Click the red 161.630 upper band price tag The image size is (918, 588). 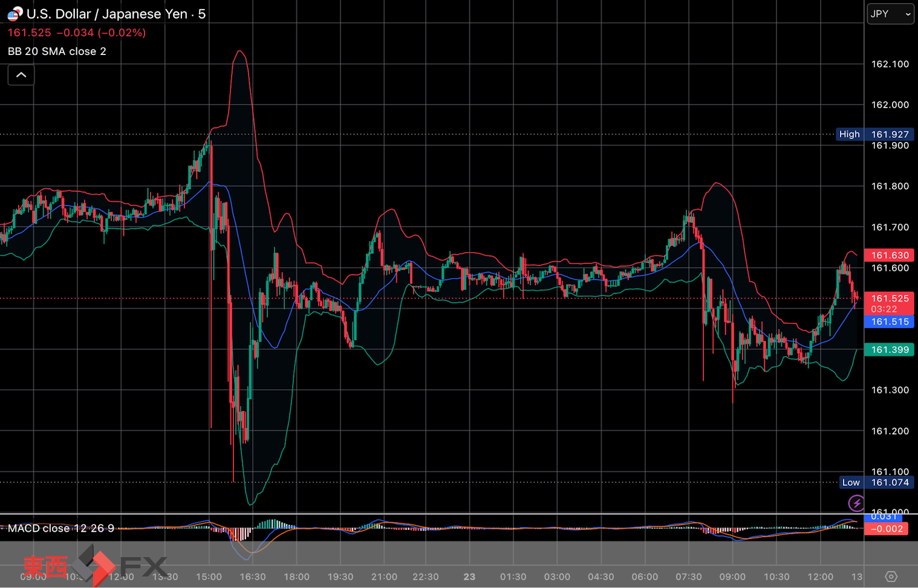coord(889,255)
